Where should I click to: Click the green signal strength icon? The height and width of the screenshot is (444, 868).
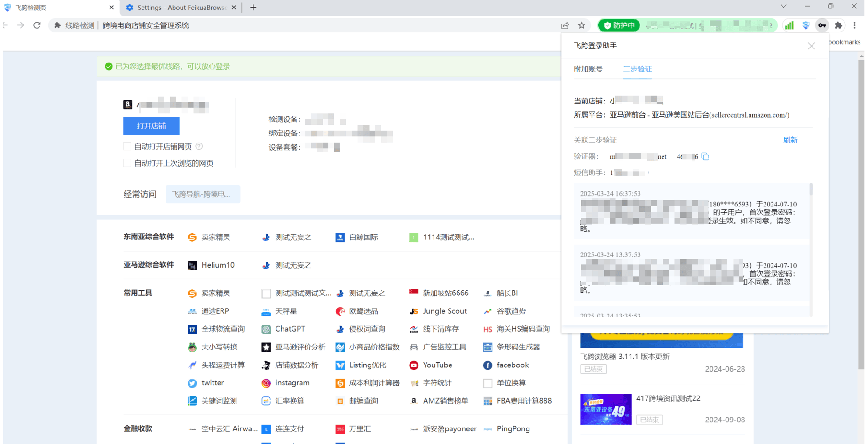pyautogui.click(x=789, y=25)
